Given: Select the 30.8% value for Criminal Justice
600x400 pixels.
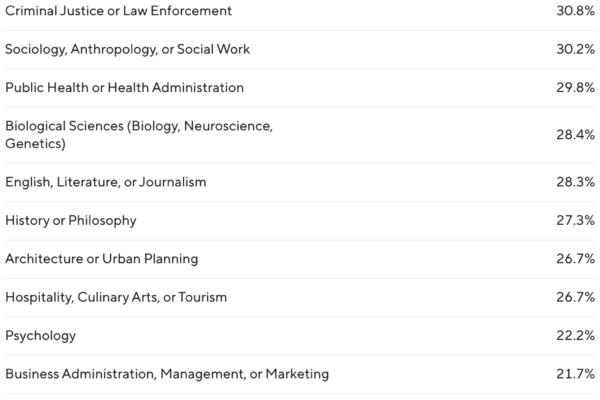Looking at the screenshot, I should click(x=575, y=11).
